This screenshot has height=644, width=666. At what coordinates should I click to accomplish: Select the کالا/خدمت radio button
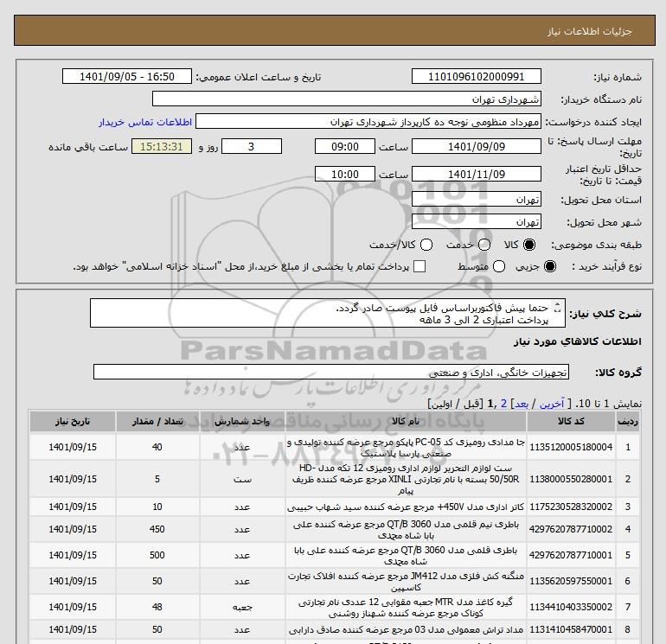426,245
